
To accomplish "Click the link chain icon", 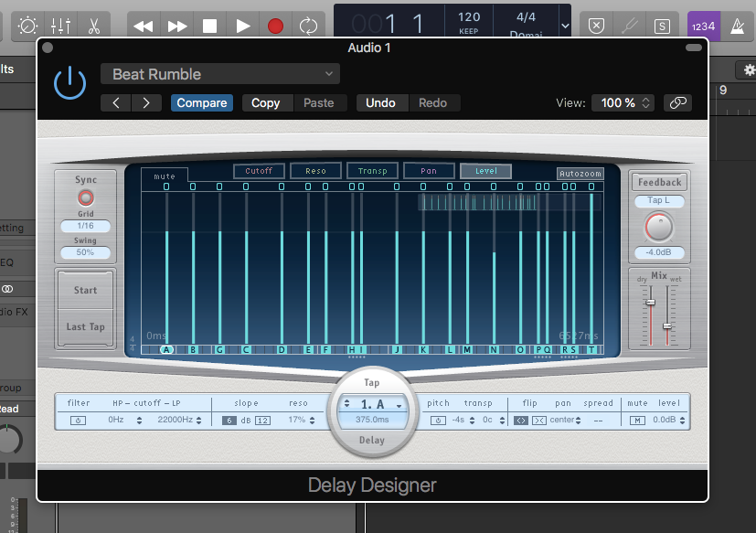I will tap(677, 103).
